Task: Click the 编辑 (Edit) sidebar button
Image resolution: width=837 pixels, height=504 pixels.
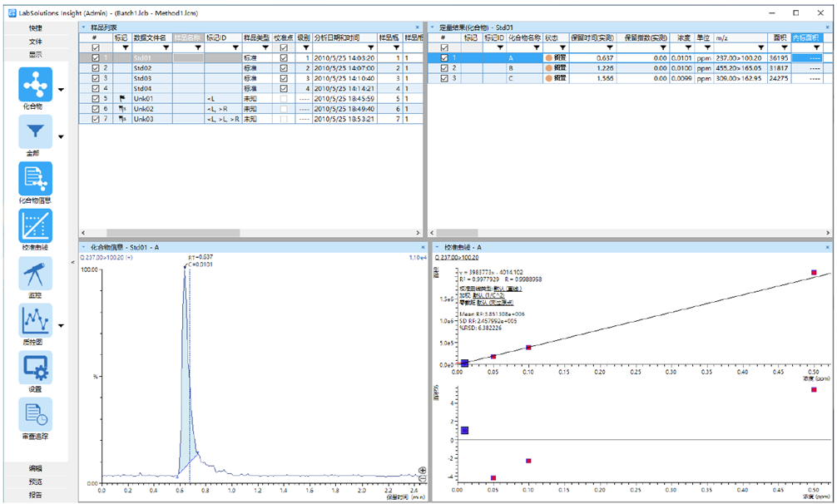Action: pyautogui.click(x=36, y=469)
